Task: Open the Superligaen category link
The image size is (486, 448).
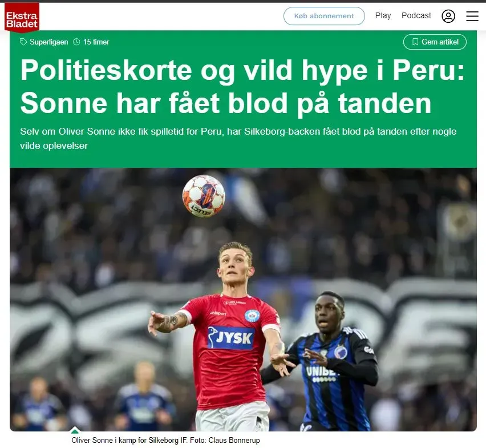Action: (x=48, y=42)
